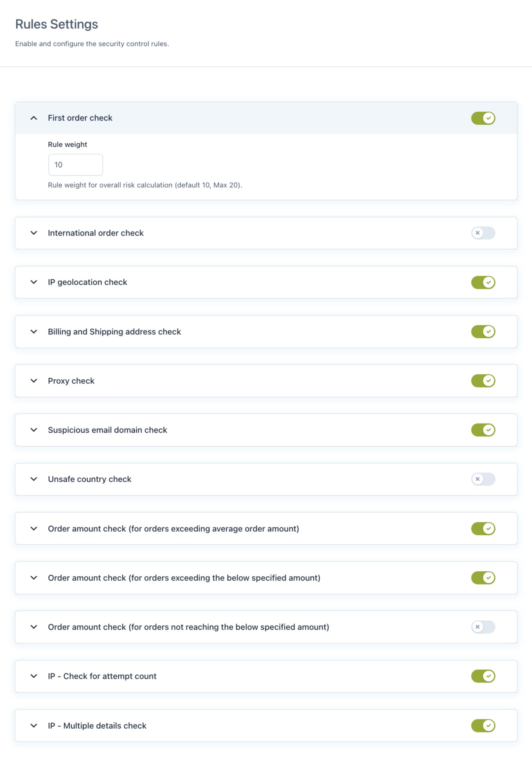Enable the International order check toggle
The image size is (532, 759).
[483, 233]
